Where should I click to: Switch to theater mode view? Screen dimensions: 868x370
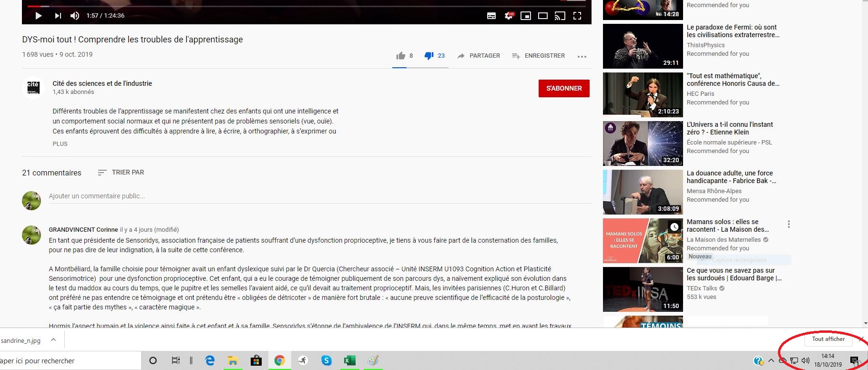click(543, 16)
